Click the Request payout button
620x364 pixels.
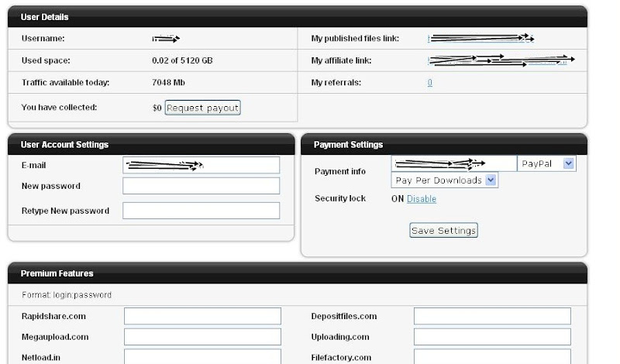203,108
